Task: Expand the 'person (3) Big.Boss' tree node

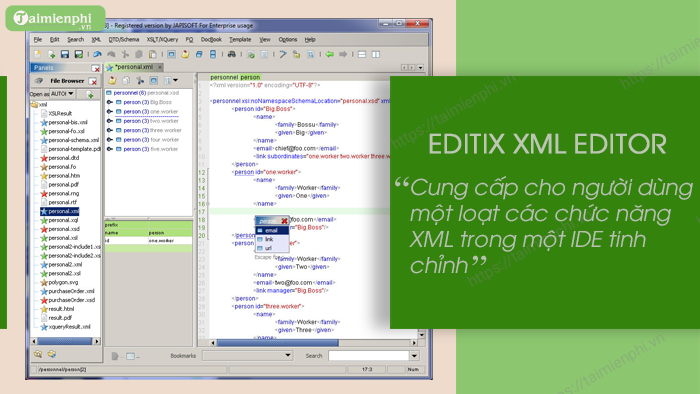Action: [x=109, y=102]
